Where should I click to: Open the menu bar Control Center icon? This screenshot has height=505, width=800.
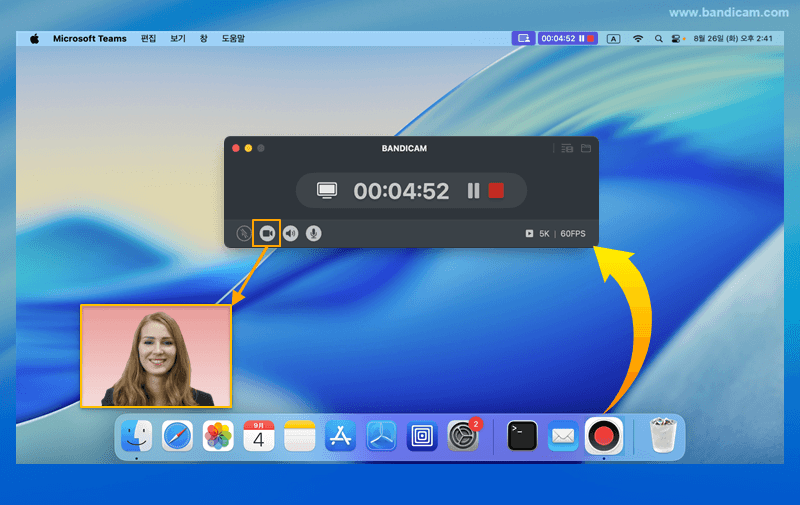[x=677, y=38]
